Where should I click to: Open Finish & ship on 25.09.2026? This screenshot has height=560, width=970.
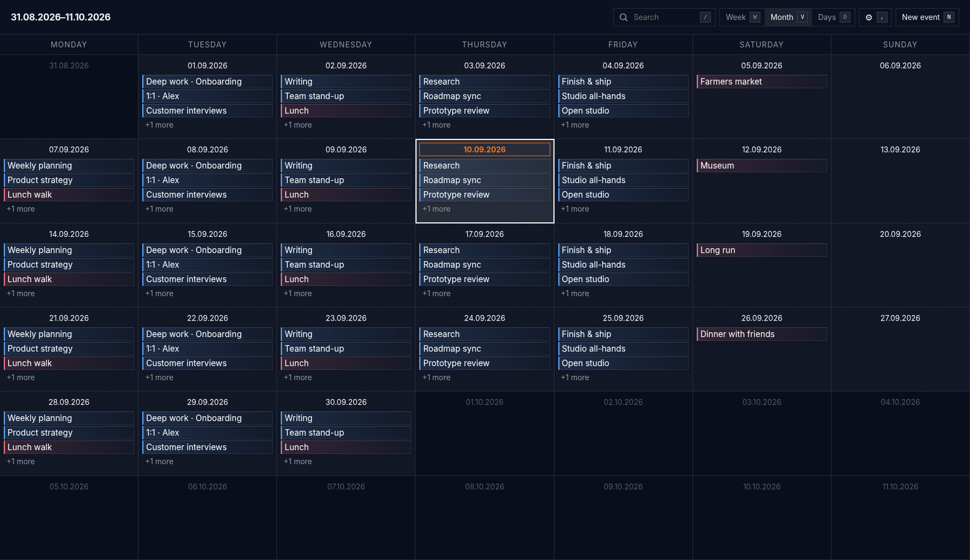(x=623, y=334)
